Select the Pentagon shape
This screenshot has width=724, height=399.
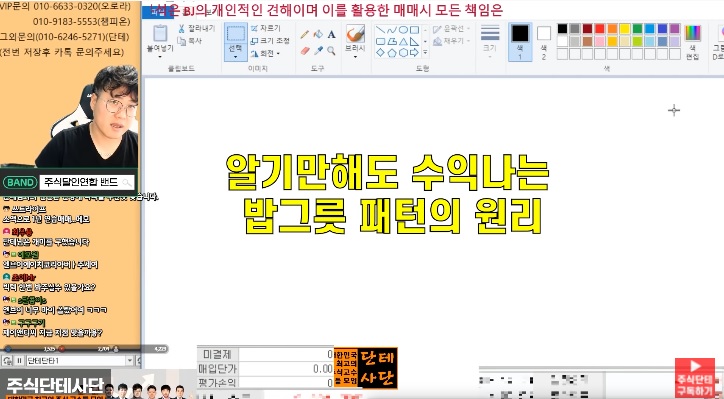coord(392,53)
